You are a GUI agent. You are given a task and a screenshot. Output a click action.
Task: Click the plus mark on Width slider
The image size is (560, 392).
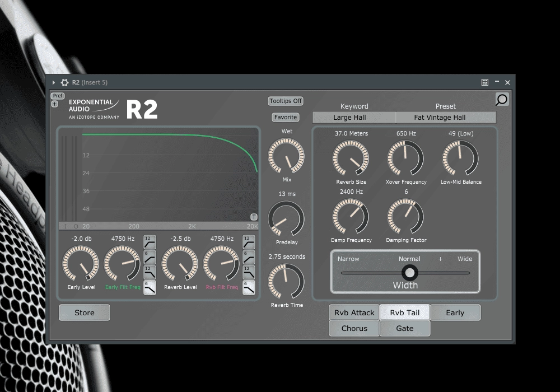440,259
